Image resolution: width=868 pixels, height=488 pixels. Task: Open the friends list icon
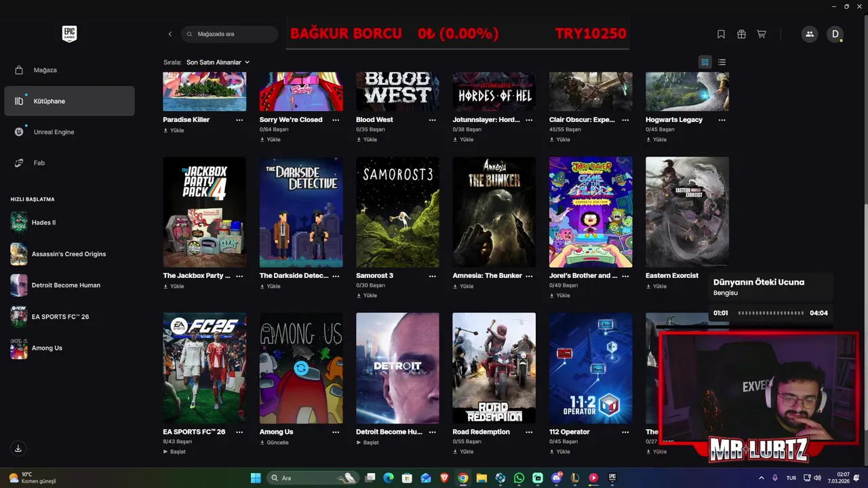click(810, 34)
